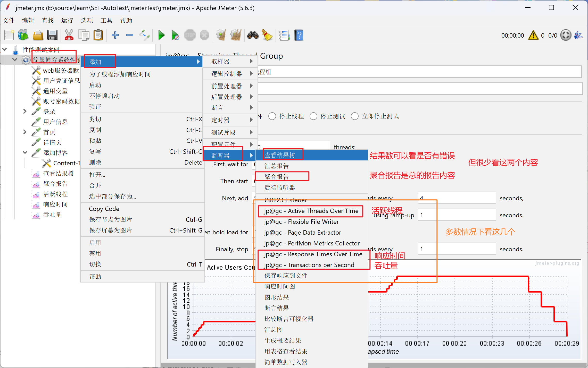Open the 文件 menu in menu bar
Screen dimensions: 588x368
point(9,20)
